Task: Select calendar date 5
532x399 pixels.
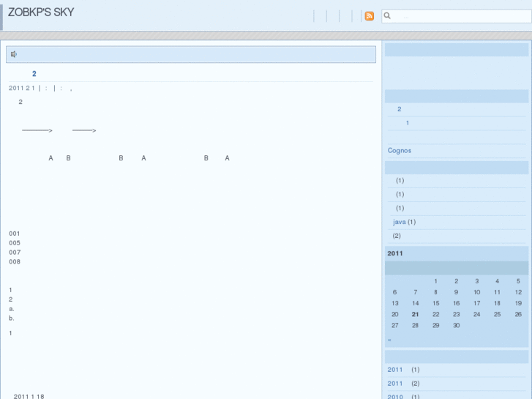Action: 518,281
